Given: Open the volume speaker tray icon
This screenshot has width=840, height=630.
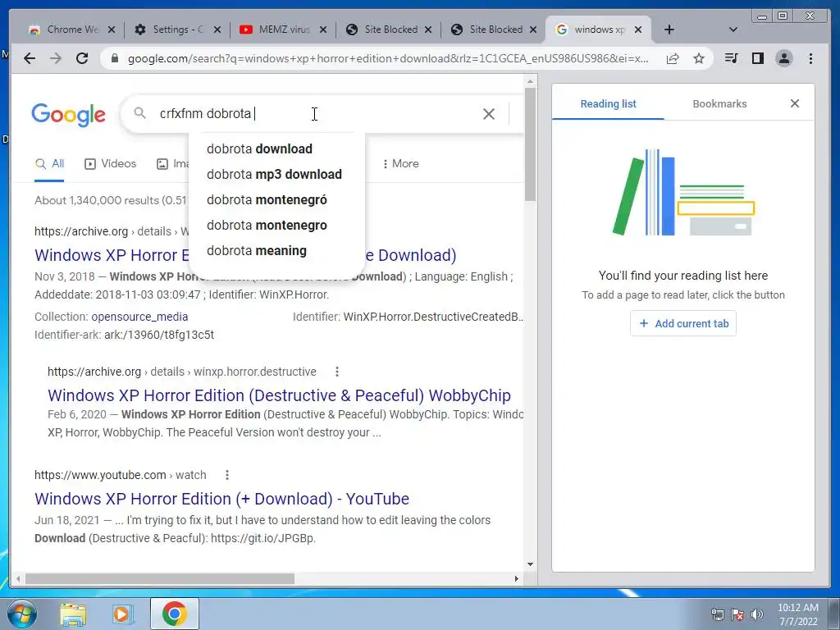Looking at the screenshot, I should (x=756, y=614).
